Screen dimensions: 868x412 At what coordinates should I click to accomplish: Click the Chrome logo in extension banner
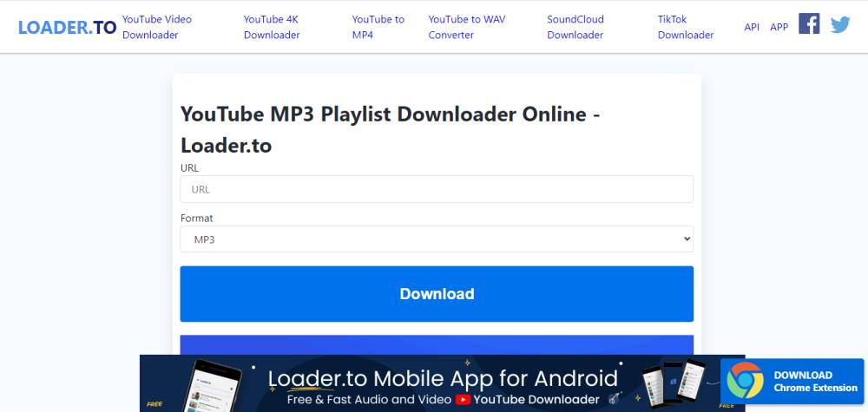click(x=745, y=381)
